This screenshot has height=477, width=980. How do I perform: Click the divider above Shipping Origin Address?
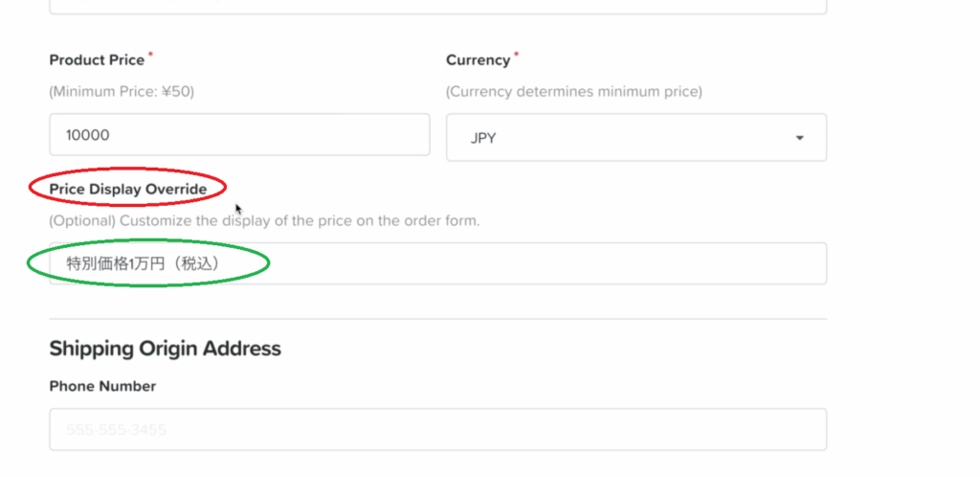tap(437, 319)
